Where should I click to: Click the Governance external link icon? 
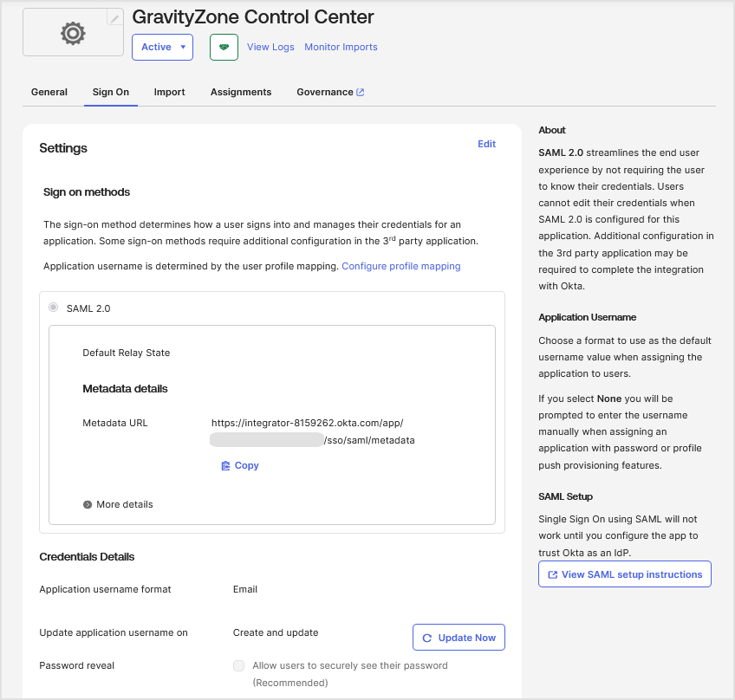click(x=360, y=93)
